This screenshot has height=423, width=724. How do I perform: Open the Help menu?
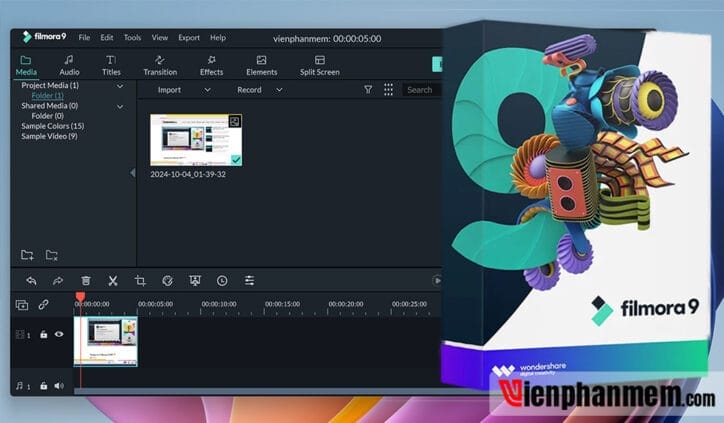tap(217, 37)
